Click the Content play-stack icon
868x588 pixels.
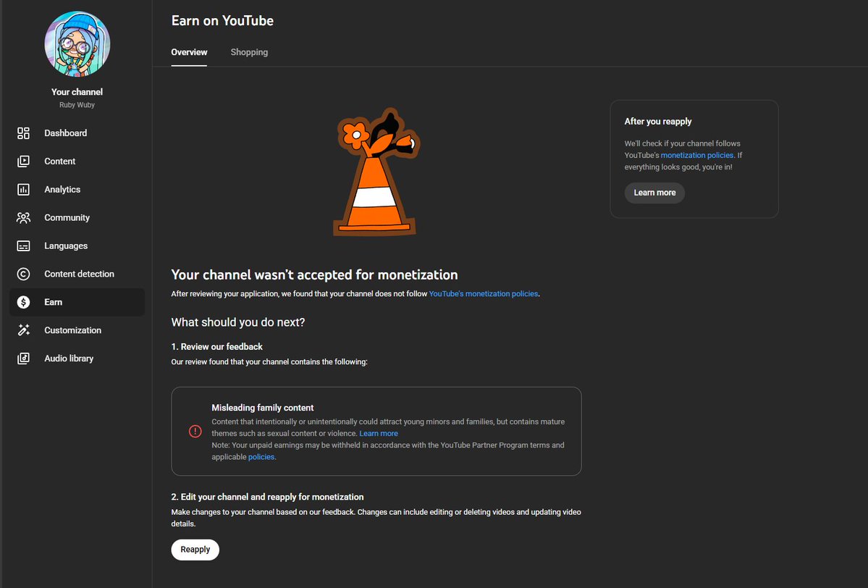[23, 161]
